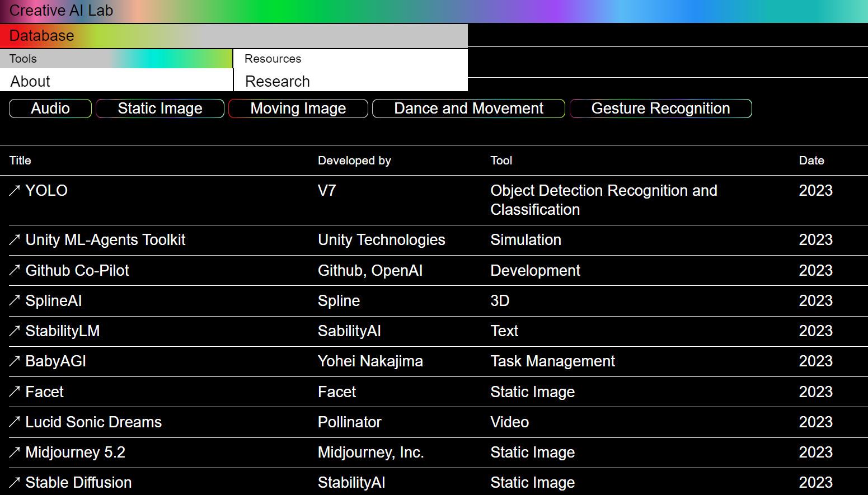The image size is (868, 495).
Task: Sort by the Title column header
Action: [x=20, y=161]
